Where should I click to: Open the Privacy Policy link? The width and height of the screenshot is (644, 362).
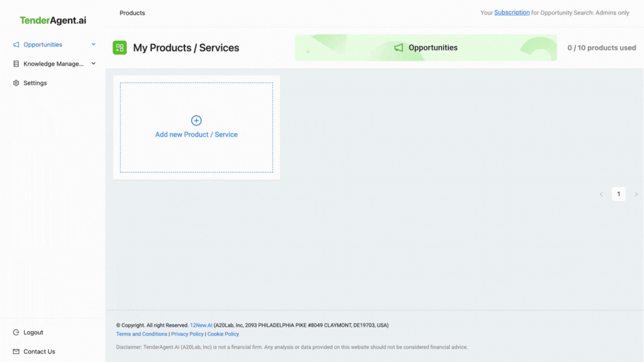[x=187, y=334]
